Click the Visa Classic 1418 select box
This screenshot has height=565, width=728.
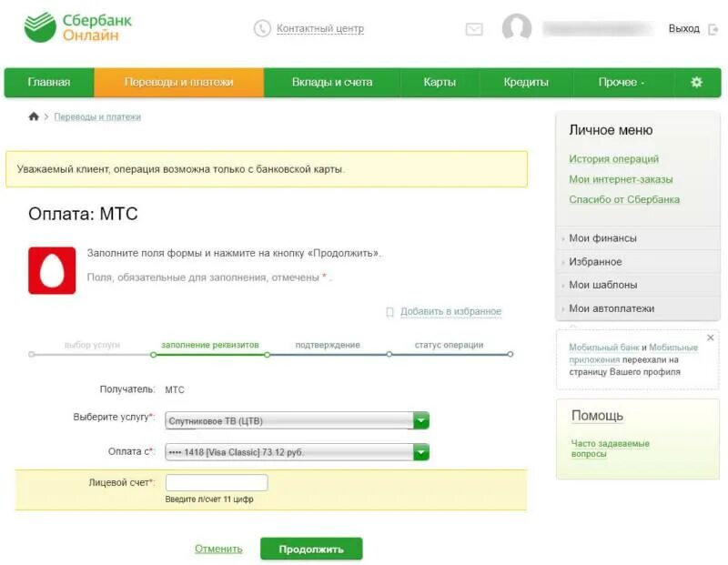(x=297, y=451)
